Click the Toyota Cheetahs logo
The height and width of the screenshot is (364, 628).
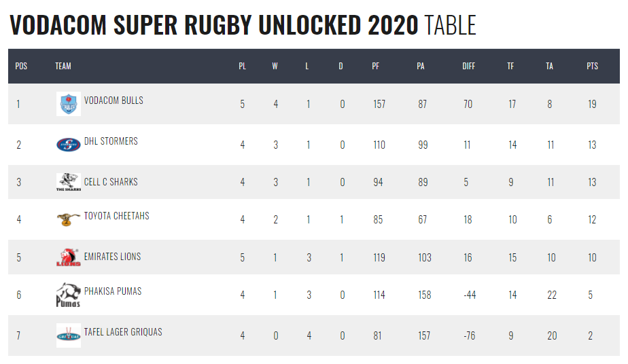click(x=68, y=219)
